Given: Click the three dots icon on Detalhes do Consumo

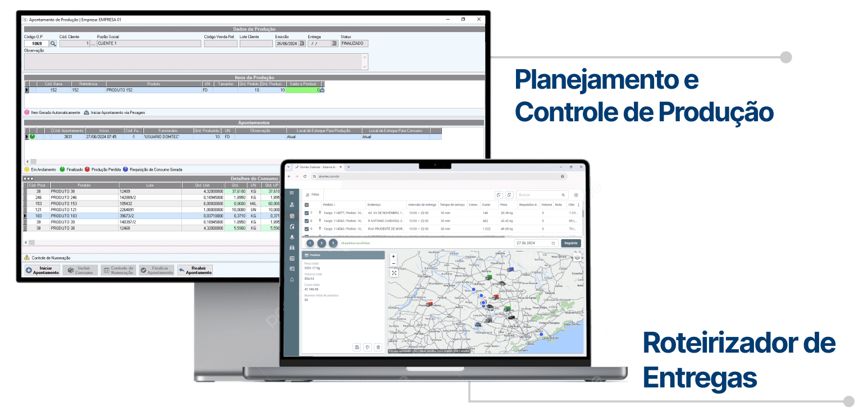Looking at the screenshot, I should coord(28,179).
